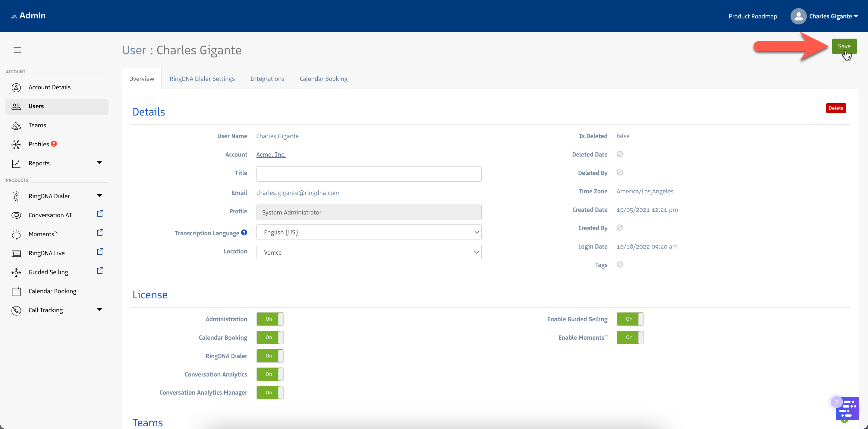Click the hamburger menu icon
The width and height of the screenshot is (868, 429).
click(17, 50)
